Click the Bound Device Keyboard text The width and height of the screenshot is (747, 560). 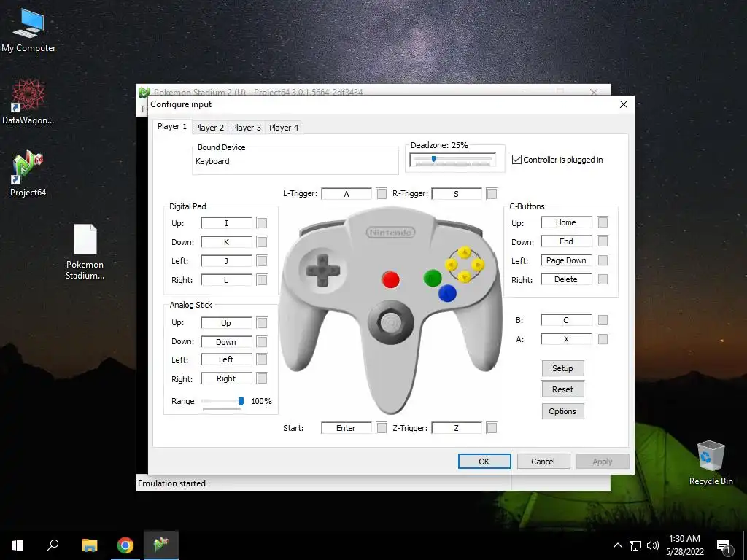[212, 161]
